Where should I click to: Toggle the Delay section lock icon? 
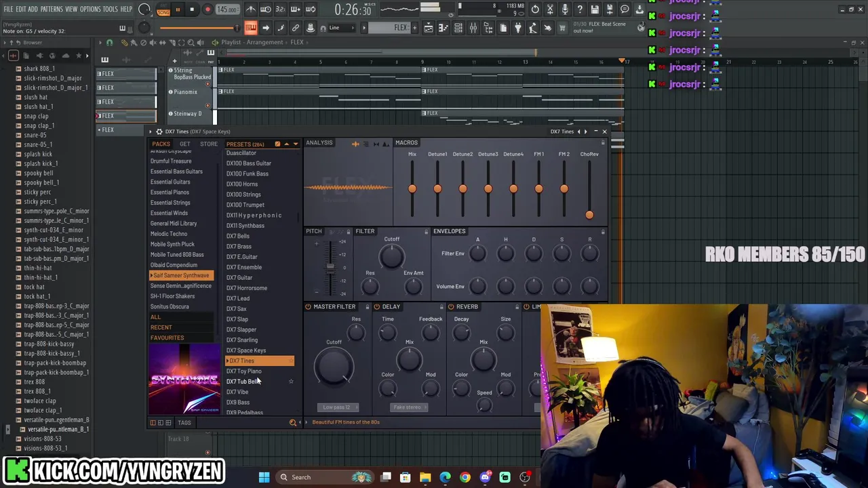[x=441, y=307]
